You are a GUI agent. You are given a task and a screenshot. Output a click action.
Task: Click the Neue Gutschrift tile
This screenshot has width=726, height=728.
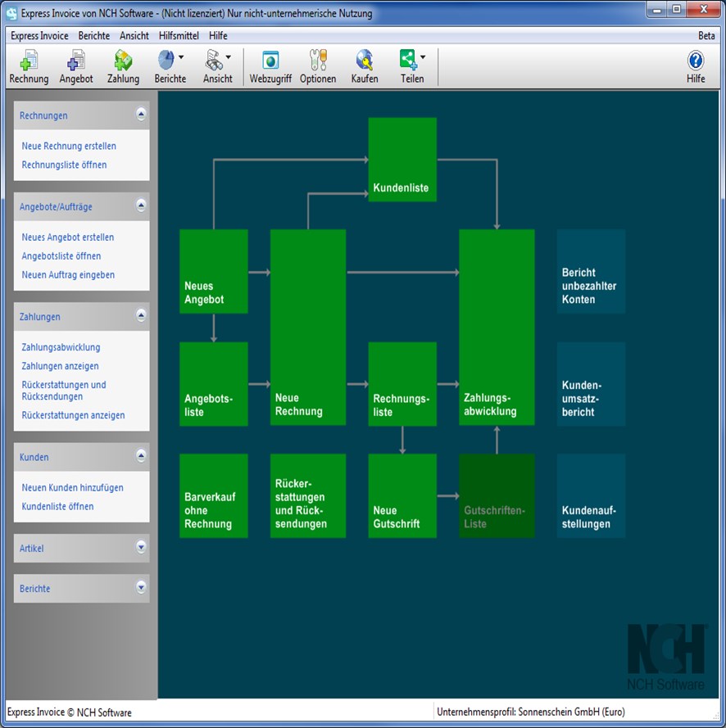[x=402, y=496]
